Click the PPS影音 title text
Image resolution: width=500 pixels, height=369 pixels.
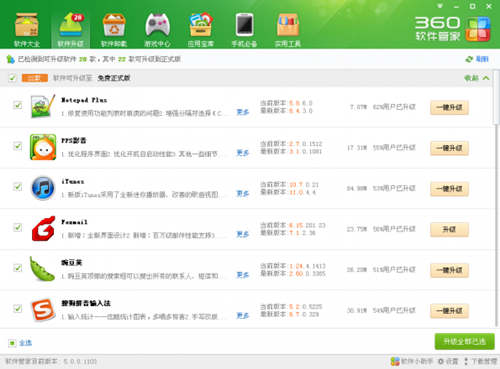tap(74, 140)
